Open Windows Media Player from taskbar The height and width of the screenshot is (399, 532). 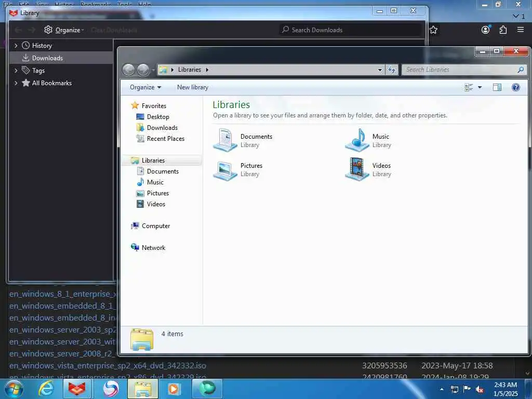[174, 389]
